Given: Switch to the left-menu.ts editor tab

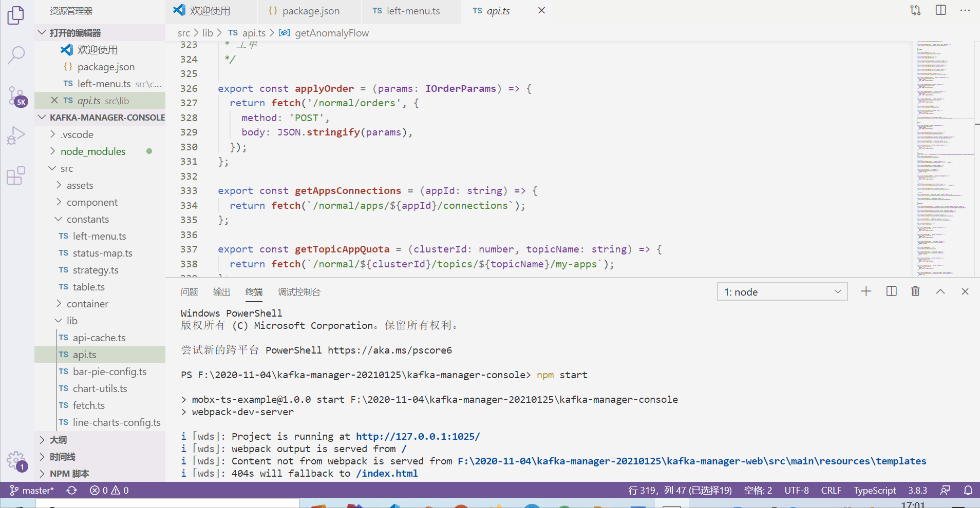Looking at the screenshot, I should tap(412, 11).
